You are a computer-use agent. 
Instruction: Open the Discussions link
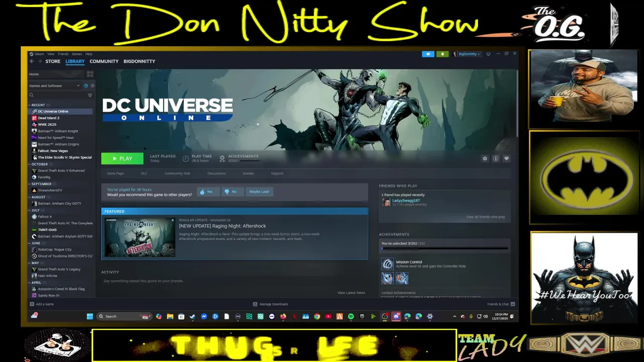pyautogui.click(x=216, y=173)
